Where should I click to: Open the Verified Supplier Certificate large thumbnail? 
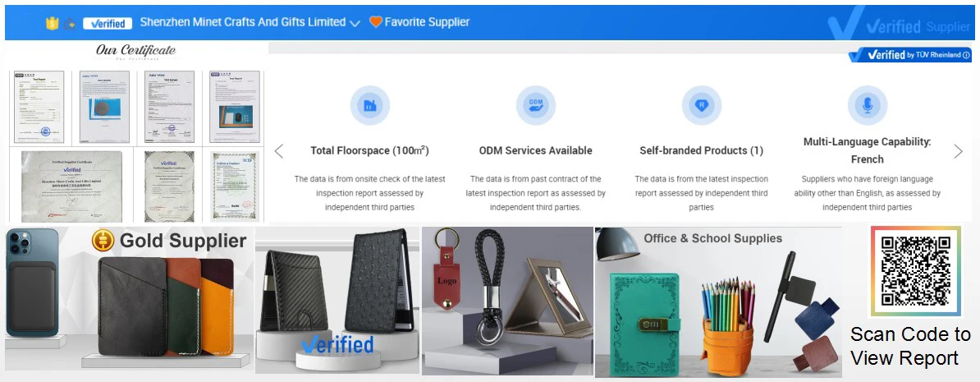coord(71,186)
